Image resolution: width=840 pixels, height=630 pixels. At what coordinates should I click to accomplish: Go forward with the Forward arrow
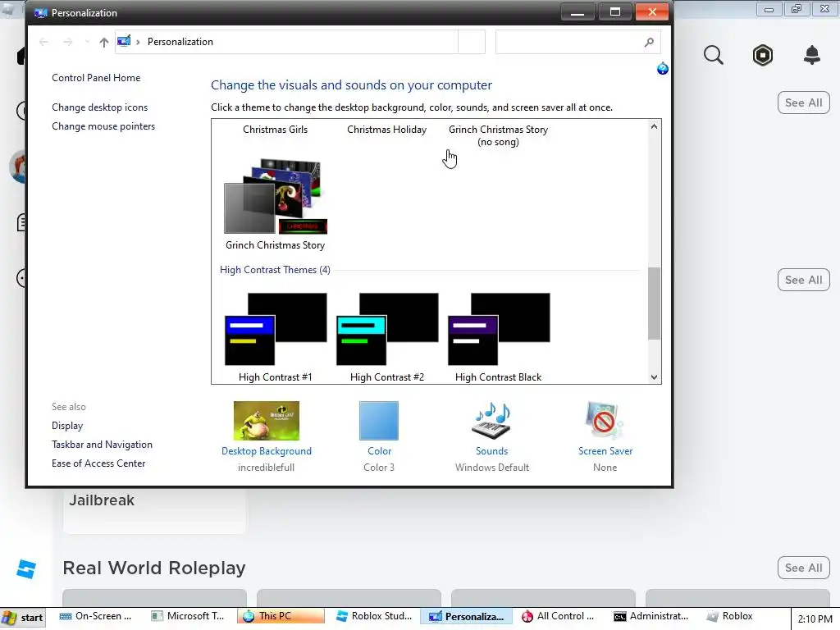click(x=67, y=42)
